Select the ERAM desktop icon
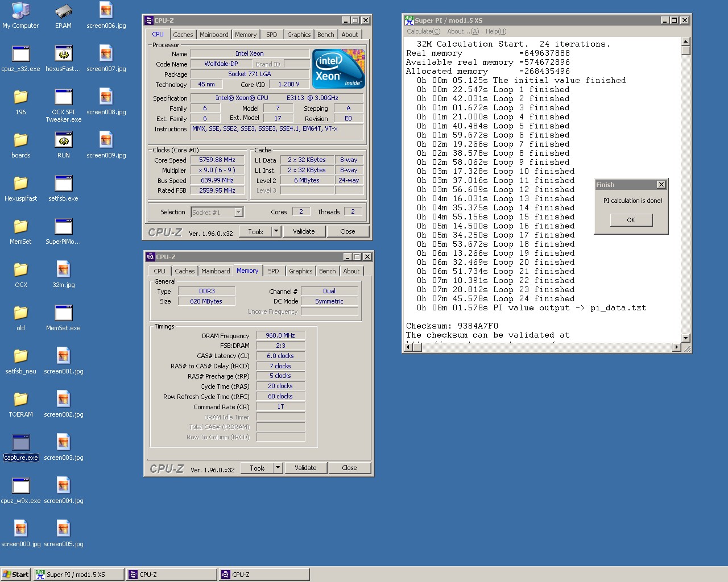 [63, 15]
